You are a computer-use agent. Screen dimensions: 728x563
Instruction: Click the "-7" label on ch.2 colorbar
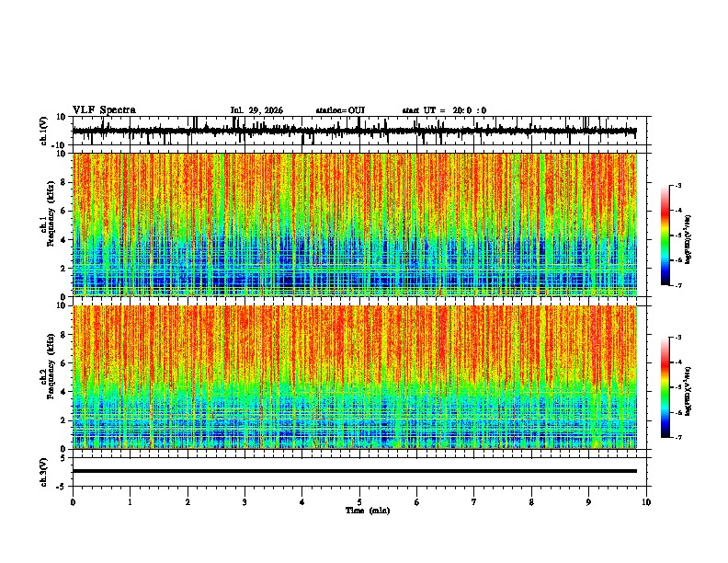click(678, 437)
